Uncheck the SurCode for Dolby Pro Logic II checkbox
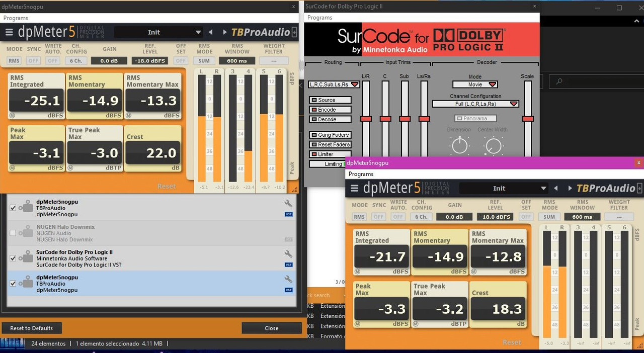This screenshot has width=644, height=353. (13, 258)
